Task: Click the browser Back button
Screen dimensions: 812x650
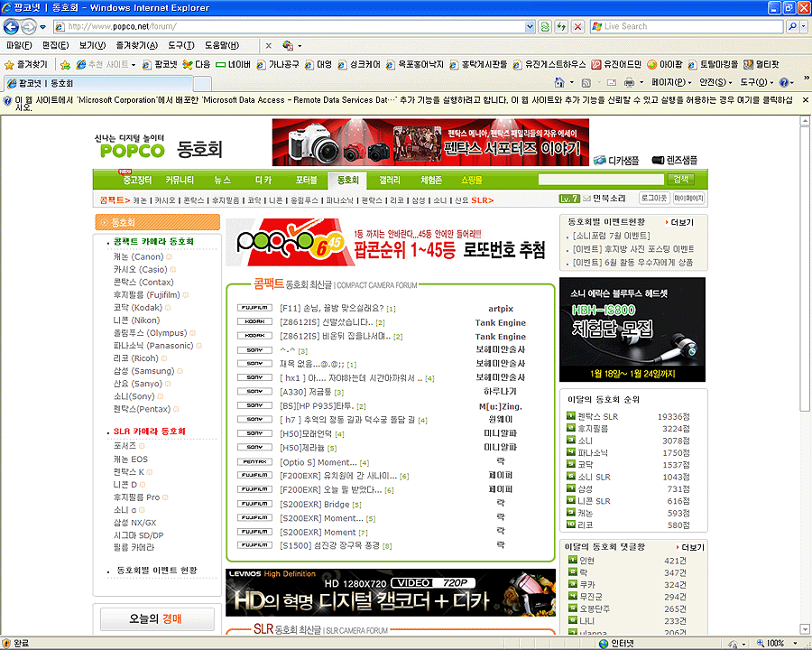Action: pyautogui.click(x=13, y=27)
